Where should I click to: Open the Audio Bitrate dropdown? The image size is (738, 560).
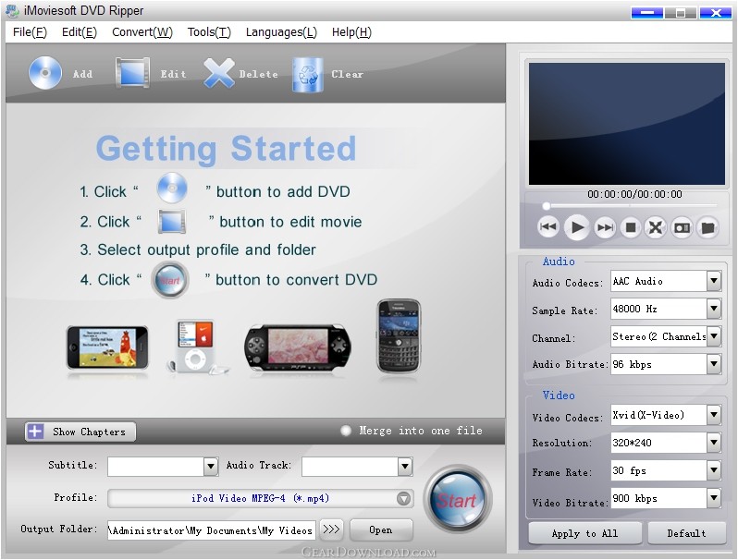point(714,364)
